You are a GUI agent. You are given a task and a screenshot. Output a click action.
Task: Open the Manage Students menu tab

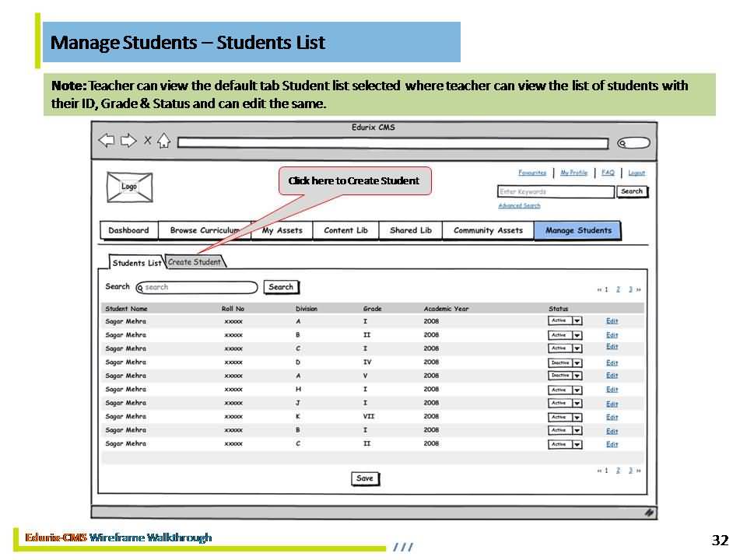click(577, 231)
